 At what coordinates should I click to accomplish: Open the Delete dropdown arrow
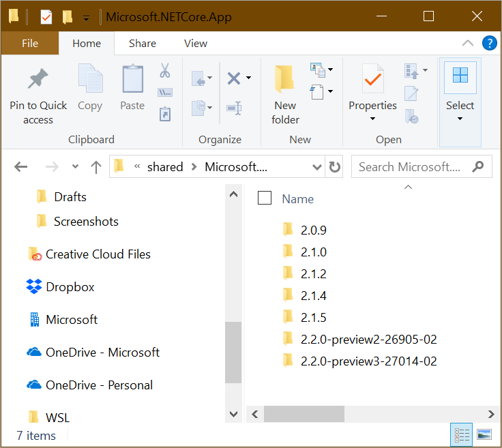pos(248,78)
